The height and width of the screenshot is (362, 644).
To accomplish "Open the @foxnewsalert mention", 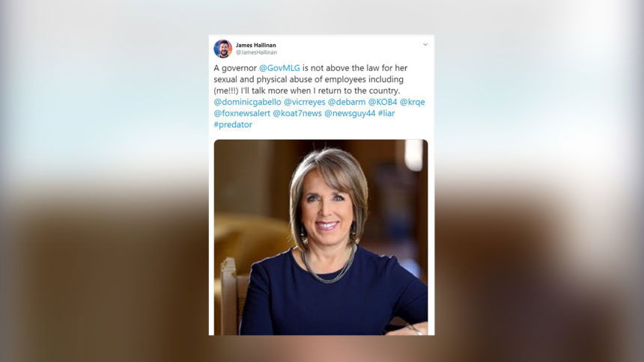I will point(242,113).
